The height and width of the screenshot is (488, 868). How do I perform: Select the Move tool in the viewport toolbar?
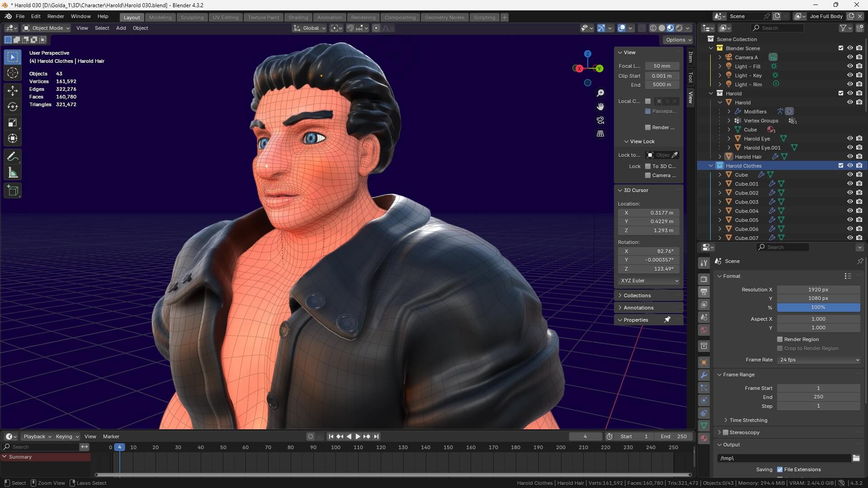pyautogui.click(x=13, y=90)
